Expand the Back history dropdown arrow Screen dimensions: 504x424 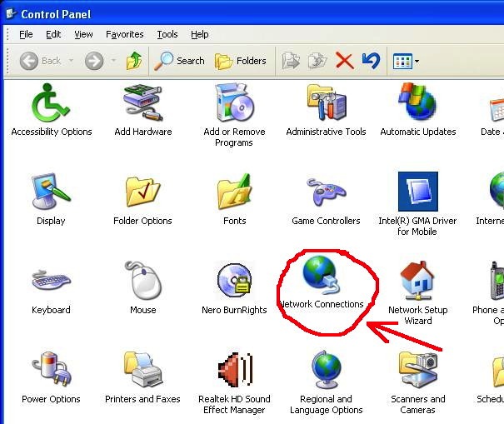72,61
